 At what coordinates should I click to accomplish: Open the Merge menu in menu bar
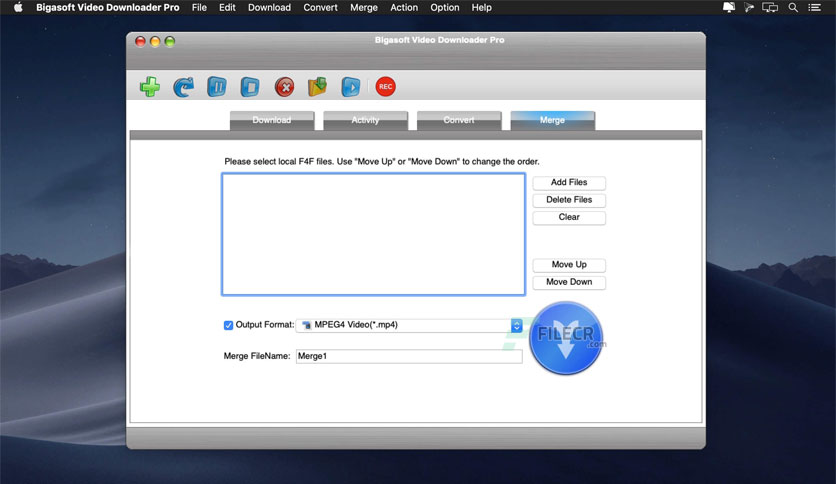pyautogui.click(x=364, y=7)
